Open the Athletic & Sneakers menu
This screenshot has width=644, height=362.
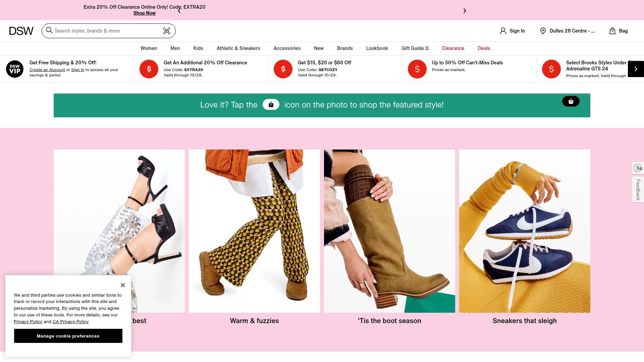[x=238, y=48]
